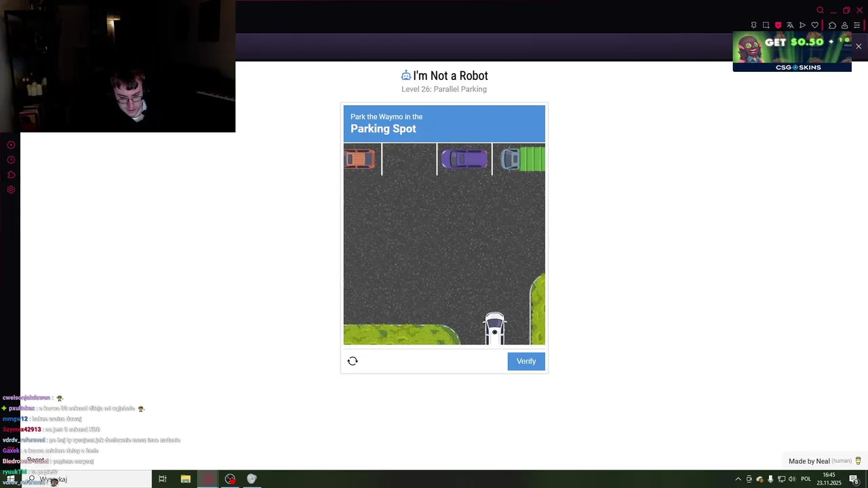Click the POL language indicator
Viewport: 868px width, 488px height.
pos(806,479)
